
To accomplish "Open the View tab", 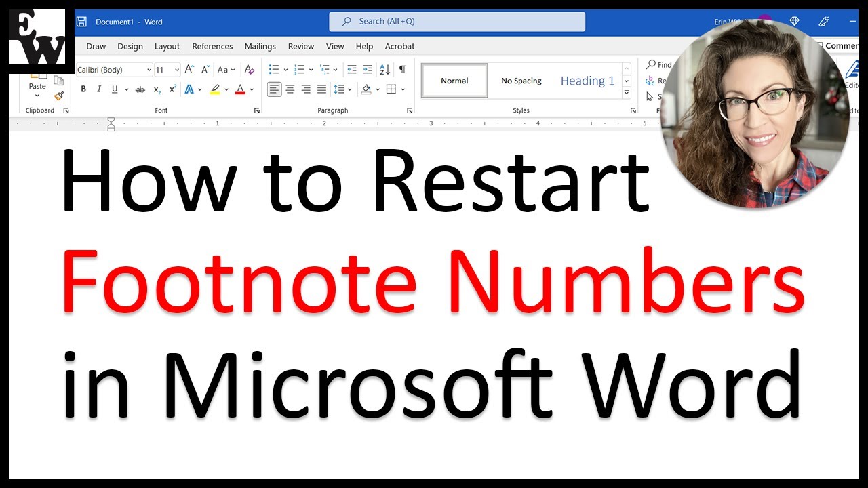I will 335,47.
